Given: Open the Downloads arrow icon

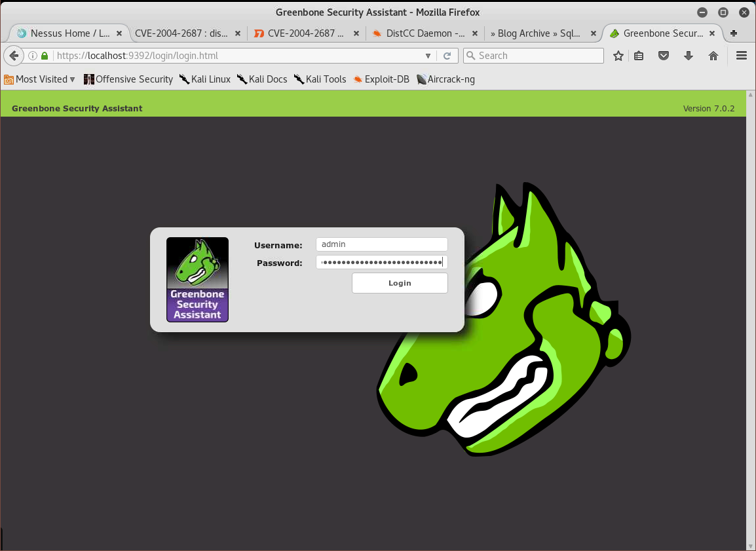Looking at the screenshot, I should (689, 56).
